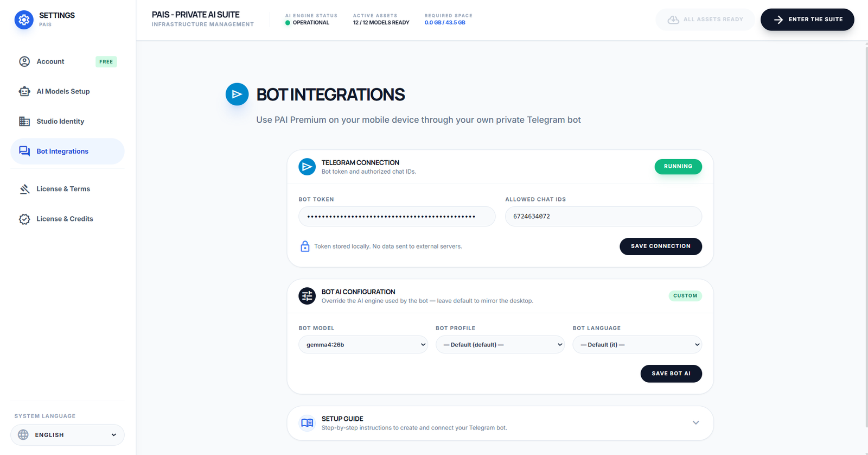Viewport: 868px width, 455px height.
Task: Click the 'Token stored locally' notice text
Action: 388,247
